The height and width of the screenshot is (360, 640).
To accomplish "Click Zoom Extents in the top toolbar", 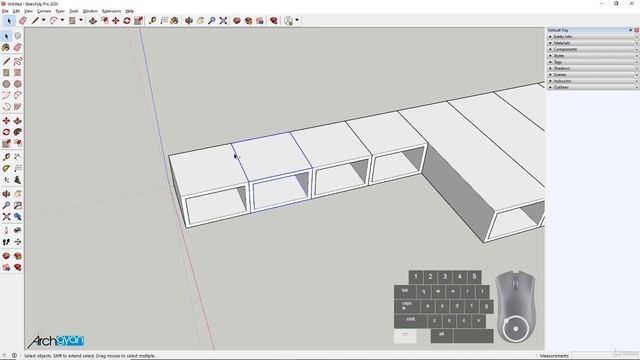I will (223, 20).
